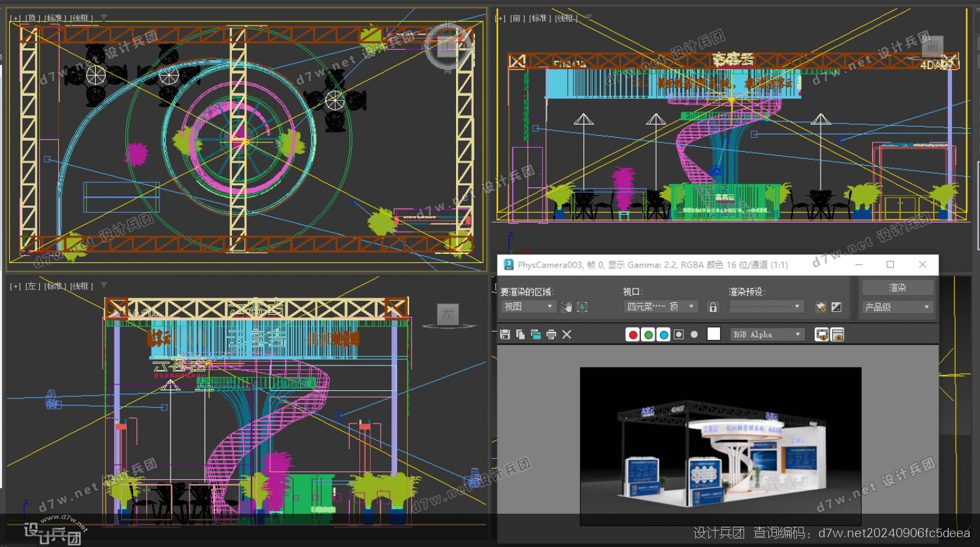Click the [+] menu in the top viewport
The height and width of the screenshot is (547, 980).
(x=16, y=18)
